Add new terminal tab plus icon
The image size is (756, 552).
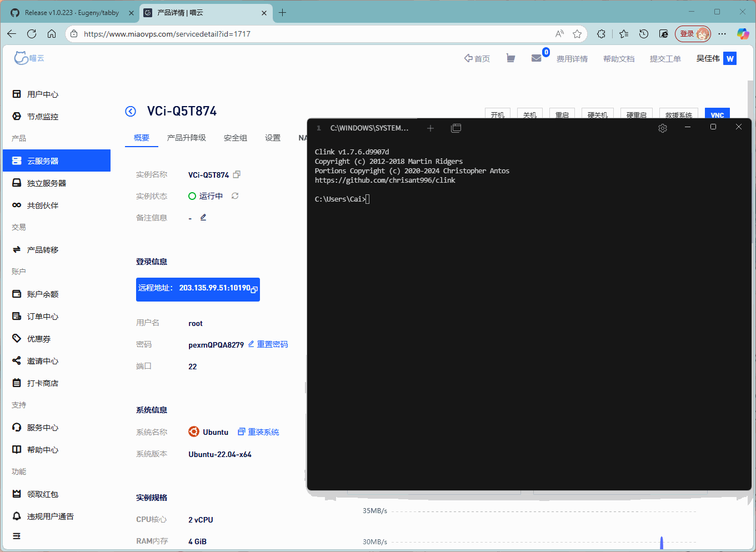430,128
